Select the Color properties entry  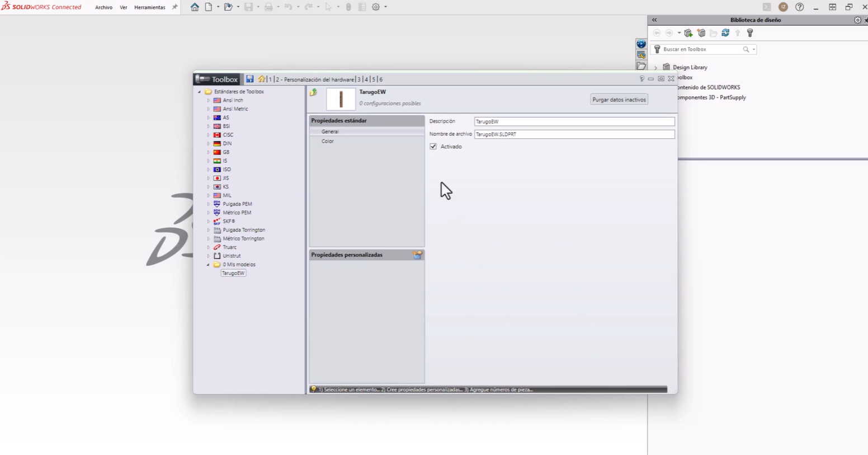coord(328,141)
